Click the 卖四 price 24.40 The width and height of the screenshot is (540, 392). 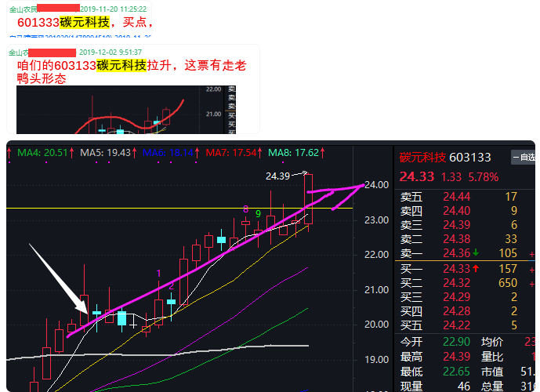click(456, 211)
